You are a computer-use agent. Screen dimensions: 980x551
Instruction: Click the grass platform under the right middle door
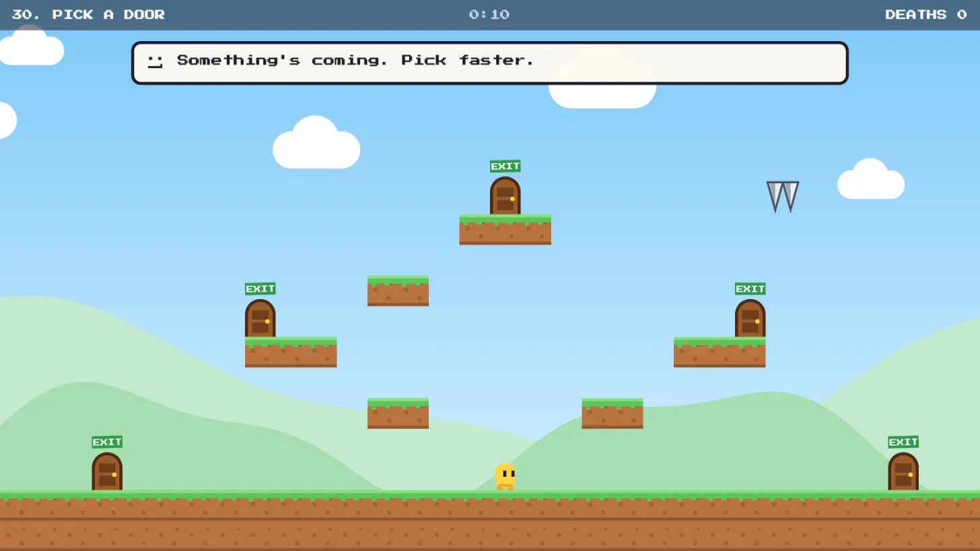(x=720, y=352)
